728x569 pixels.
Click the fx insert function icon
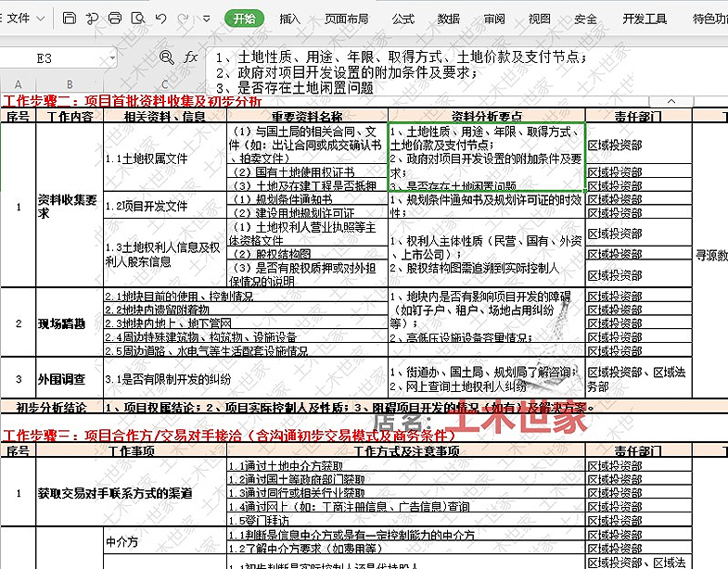pyautogui.click(x=191, y=57)
